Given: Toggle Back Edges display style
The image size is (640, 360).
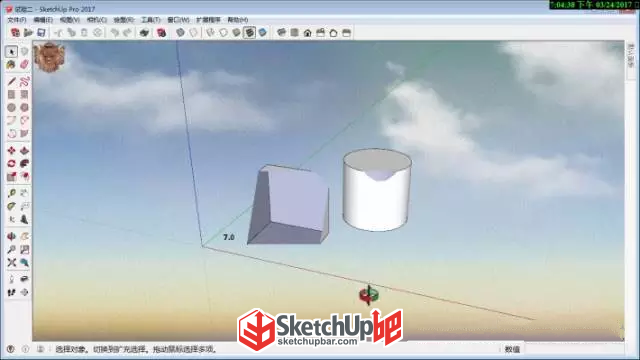Looking at the screenshot, I should point(193,33).
